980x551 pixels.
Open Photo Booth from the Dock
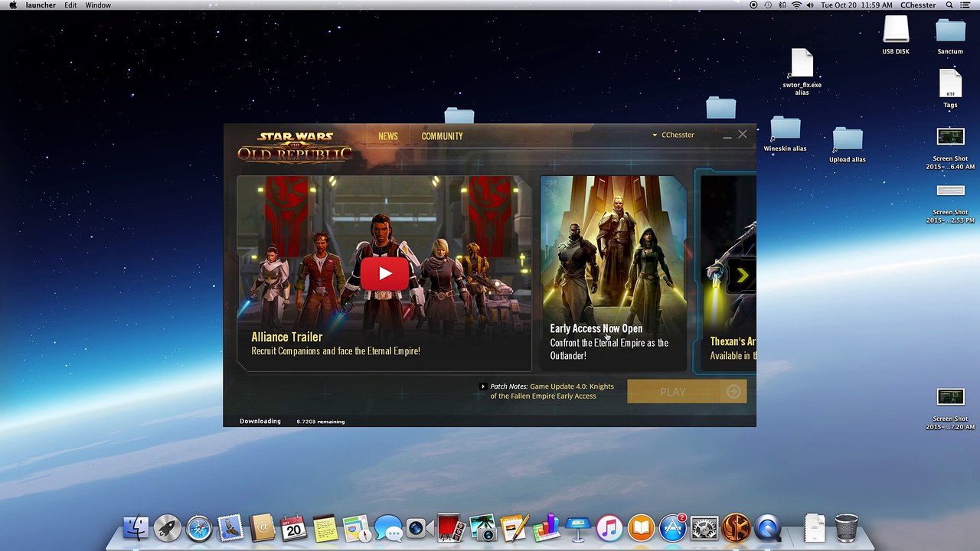point(451,527)
